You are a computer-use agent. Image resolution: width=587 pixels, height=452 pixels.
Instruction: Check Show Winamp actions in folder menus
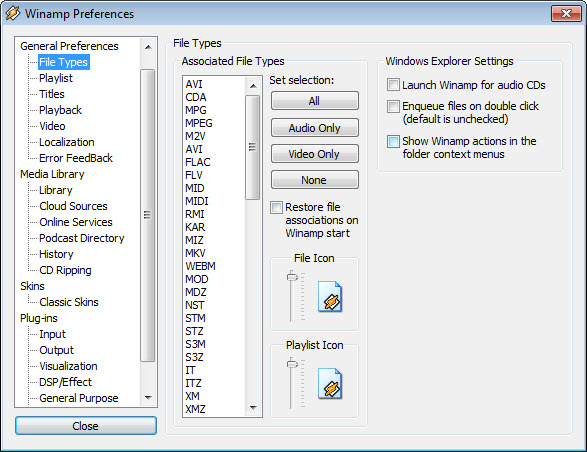tap(393, 142)
